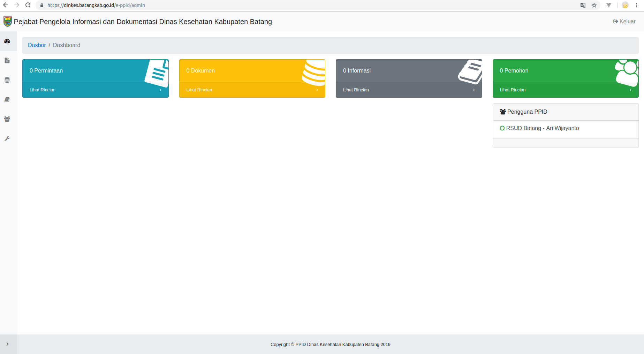Click the chevron arrow on Permintaan card
The height and width of the screenshot is (354, 644).
point(160,90)
